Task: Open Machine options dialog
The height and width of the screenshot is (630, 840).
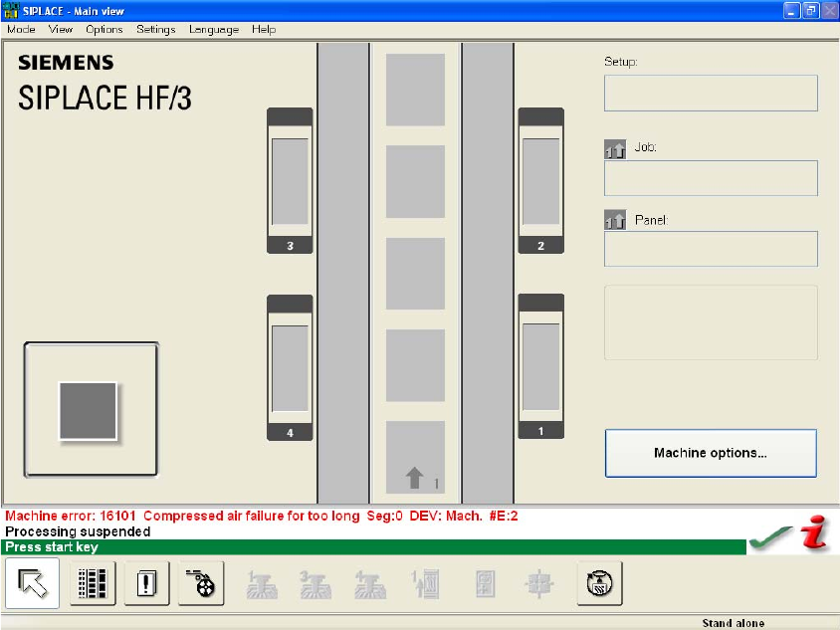Action: pyautogui.click(x=711, y=453)
